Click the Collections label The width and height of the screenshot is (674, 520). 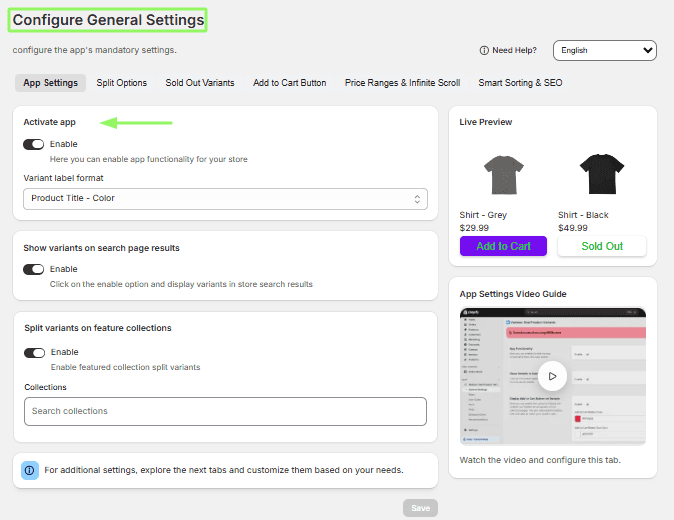pos(46,387)
